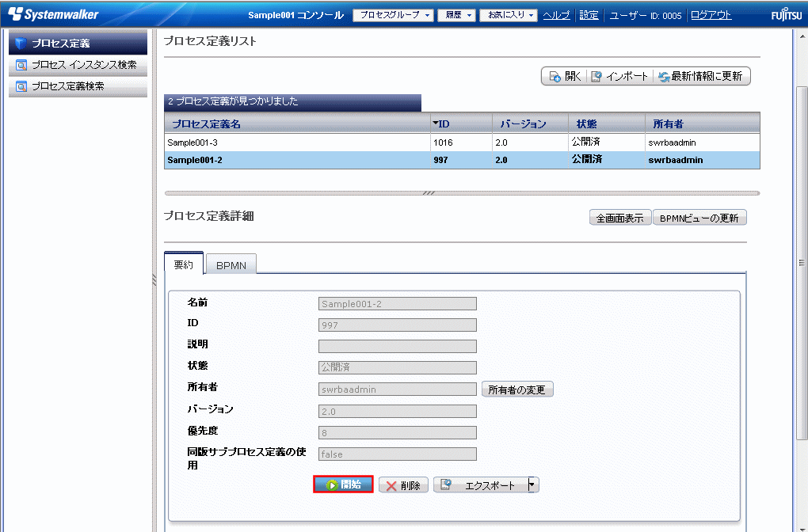Image resolution: width=808 pixels, height=532 pixels.
Task: Click the エクスポート export icon
Action: tap(446, 484)
